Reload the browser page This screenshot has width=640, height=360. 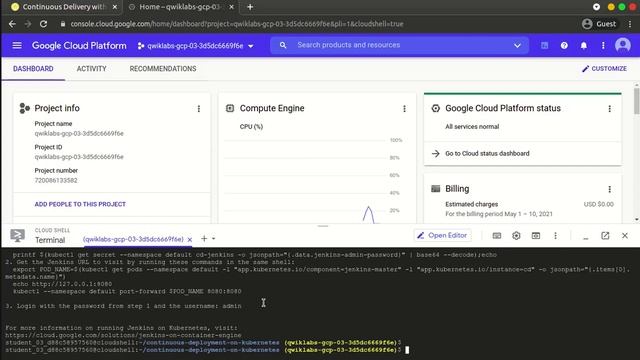coord(43,24)
